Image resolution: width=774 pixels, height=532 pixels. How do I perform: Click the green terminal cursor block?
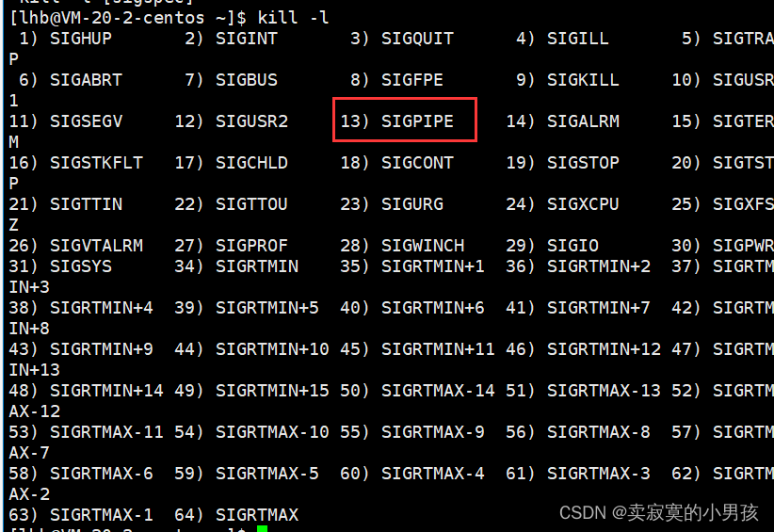click(262, 528)
